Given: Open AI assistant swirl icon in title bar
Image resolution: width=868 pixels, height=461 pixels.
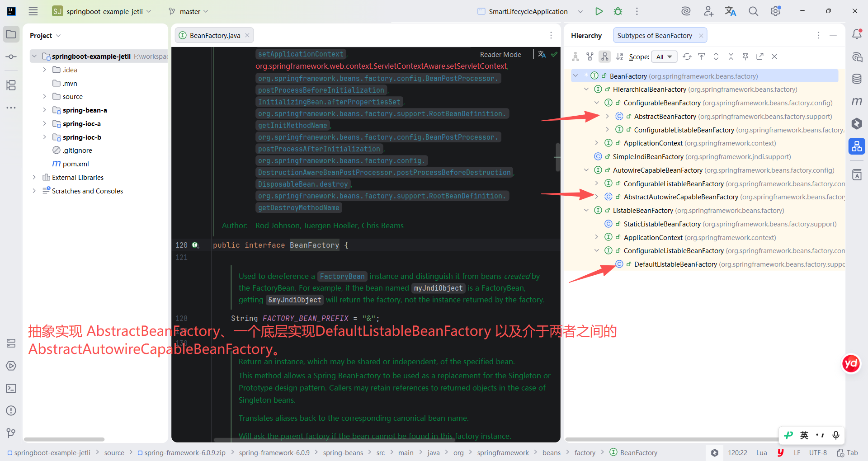Looking at the screenshot, I should coord(686,11).
